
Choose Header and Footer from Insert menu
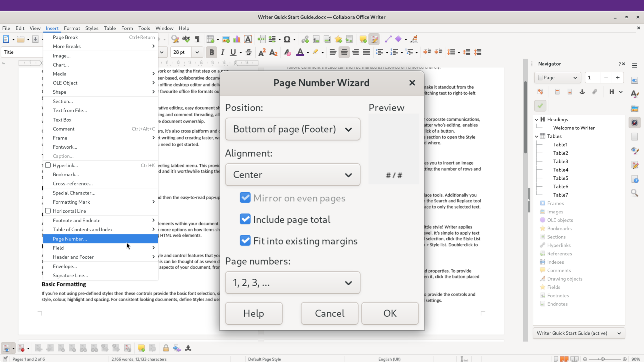[73, 257]
